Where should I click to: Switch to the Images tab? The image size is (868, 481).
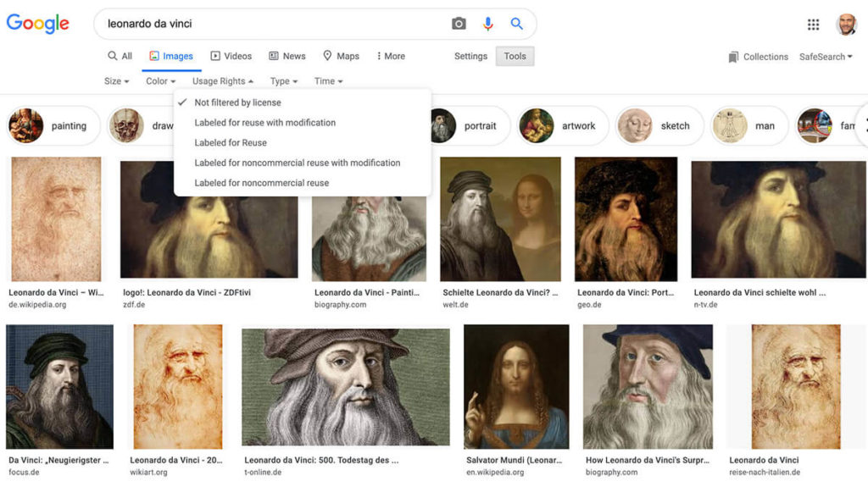click(171, 56)
